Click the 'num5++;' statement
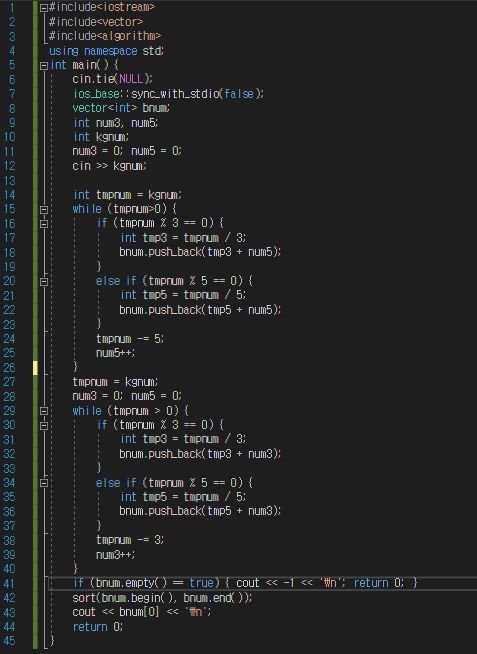The width and height of the screenshot is (477, 654). click(115, 353)
